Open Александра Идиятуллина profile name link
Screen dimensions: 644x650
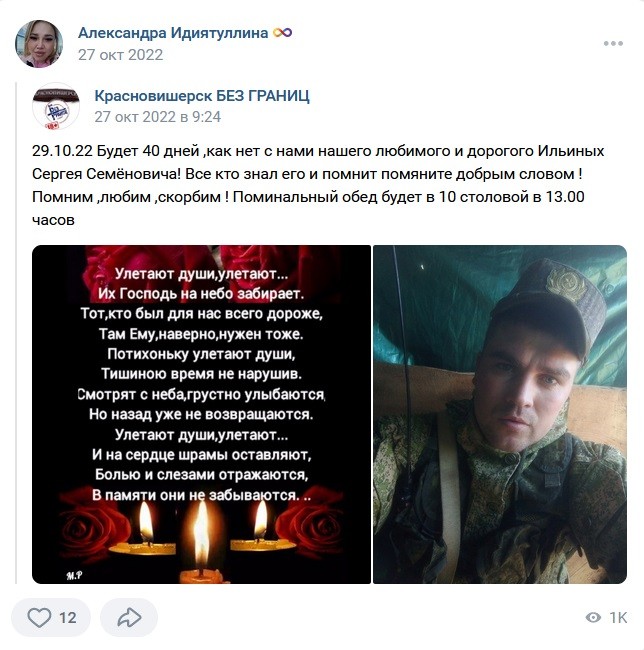[x=173, y=32]
